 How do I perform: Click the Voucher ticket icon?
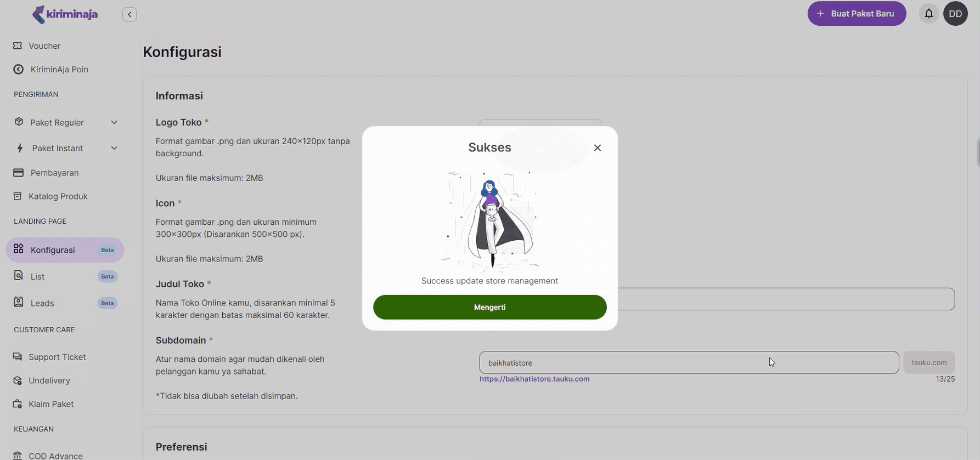pyautogui.click(x=18, y=46)
